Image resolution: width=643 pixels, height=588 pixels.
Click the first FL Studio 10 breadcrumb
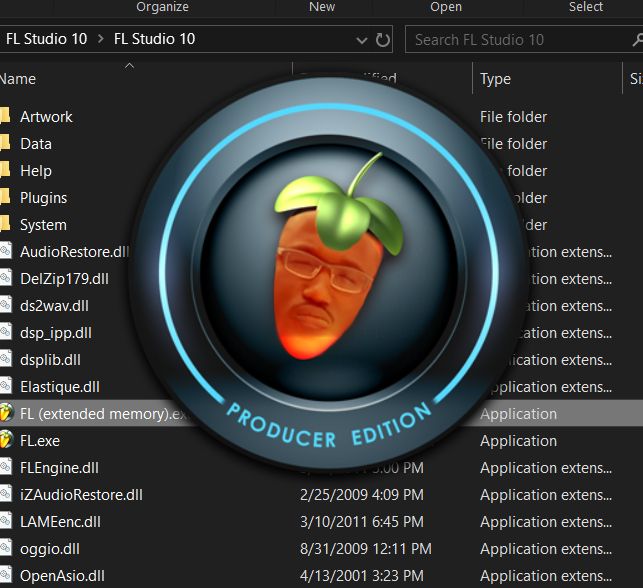click(46, 39)
